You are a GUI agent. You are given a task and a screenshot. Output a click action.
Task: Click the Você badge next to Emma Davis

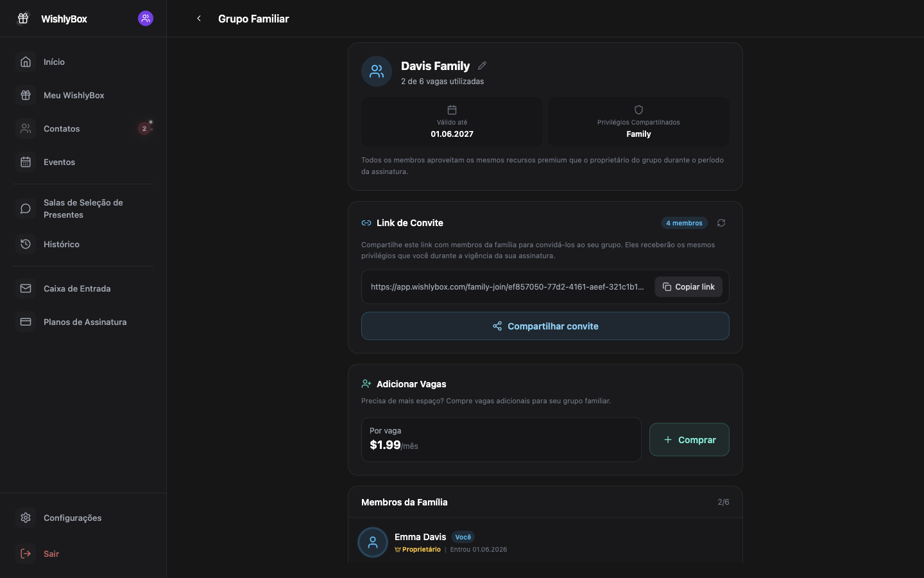coord(463,537)
